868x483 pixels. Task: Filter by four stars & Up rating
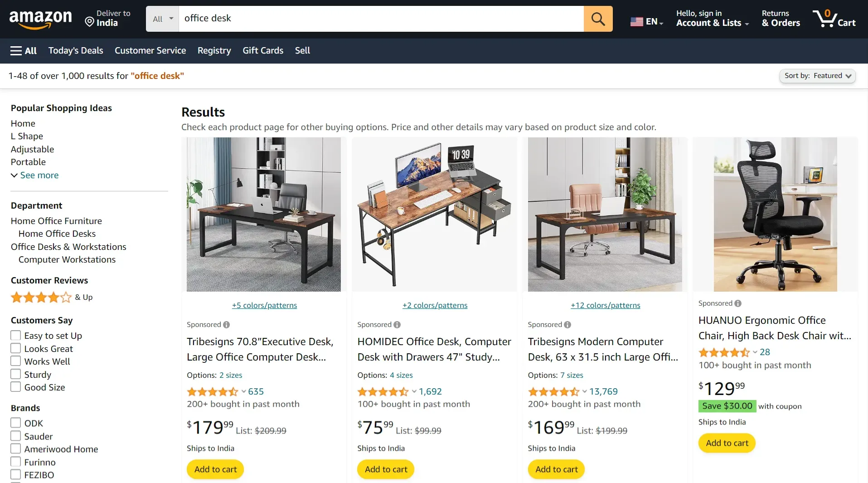[52, 298]
